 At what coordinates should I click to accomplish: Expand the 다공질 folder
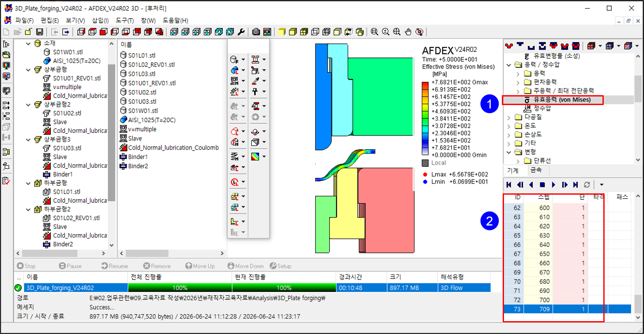[x=509, y=117]
